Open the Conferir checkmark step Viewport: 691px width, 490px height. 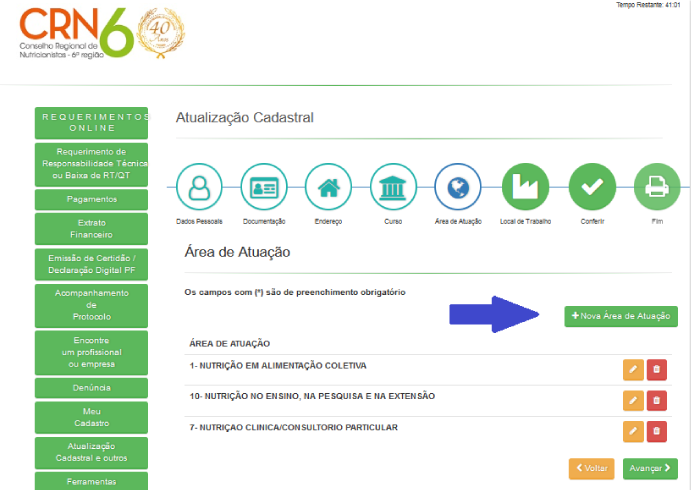(x=592, y=187)
